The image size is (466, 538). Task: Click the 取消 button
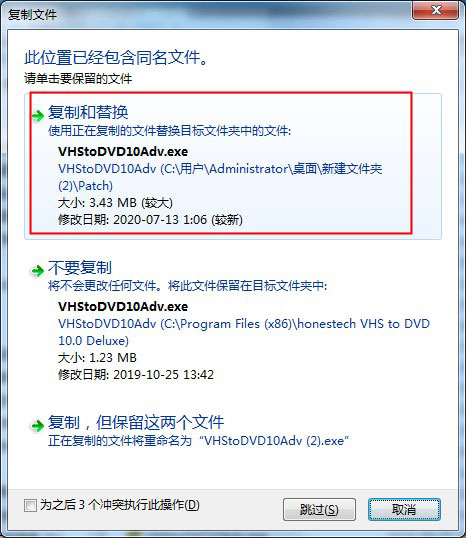(404, 510)
